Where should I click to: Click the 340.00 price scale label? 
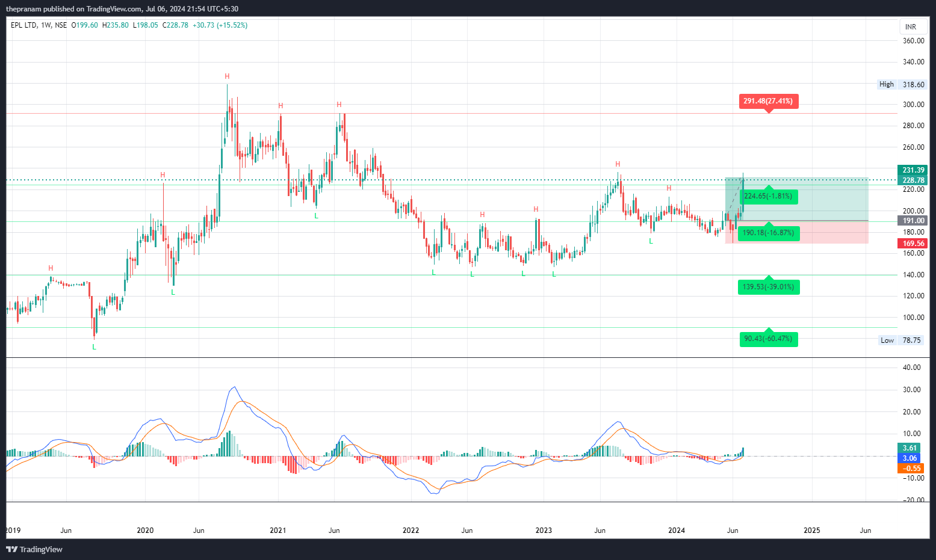click(x=913, y=62)
